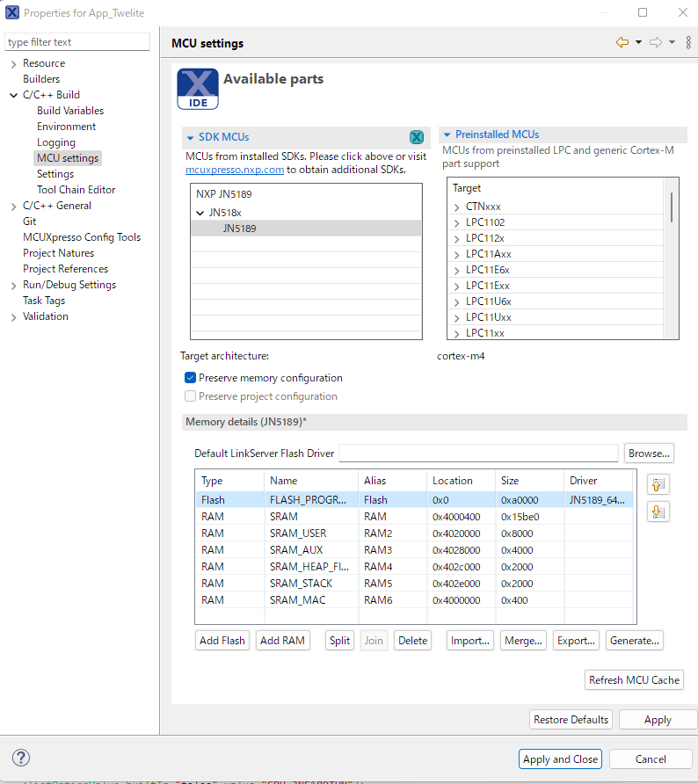Expand the CTNxxx target node
698x784 pixels.
pyautogui.click(x=456, y=207)
